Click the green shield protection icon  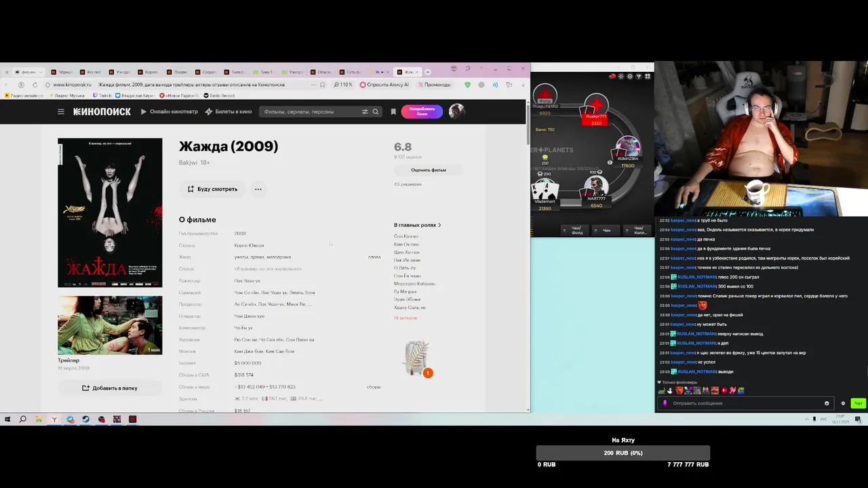pos(467,85)
